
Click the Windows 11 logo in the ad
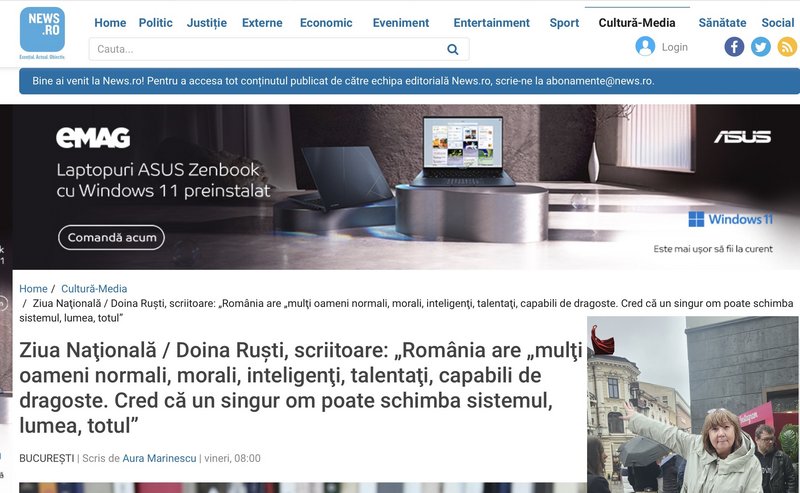730,219
